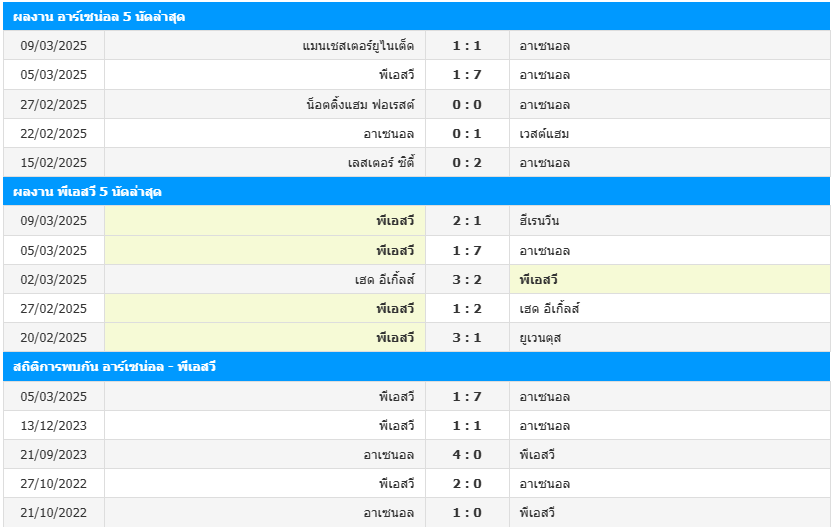Click the 21/10/2022 match date

click(54, 512)
